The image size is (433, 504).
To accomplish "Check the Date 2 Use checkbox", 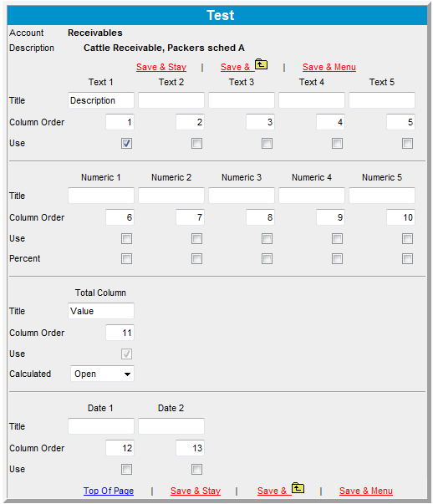I will tap(196, 469).
